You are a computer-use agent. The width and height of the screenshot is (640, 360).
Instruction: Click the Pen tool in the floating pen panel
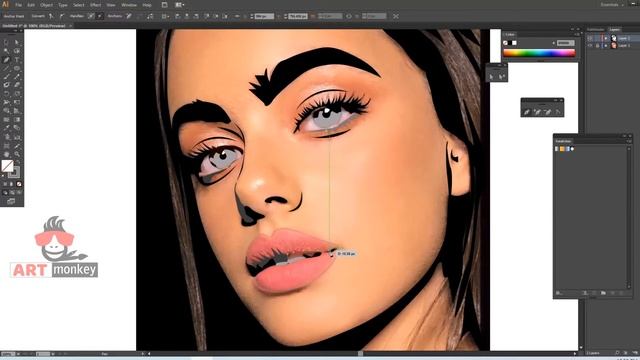(x=527, y=111)
